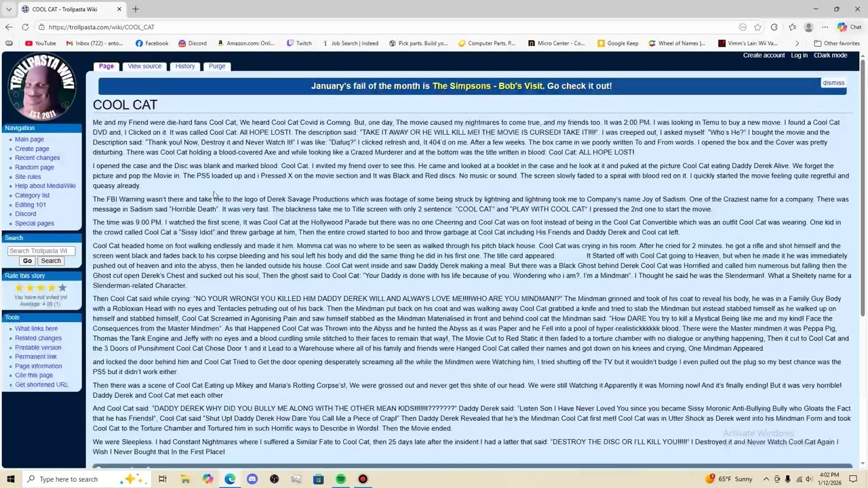Select the Purge tab
Viewport: 868px width, 488px height.
pos(217,66)
